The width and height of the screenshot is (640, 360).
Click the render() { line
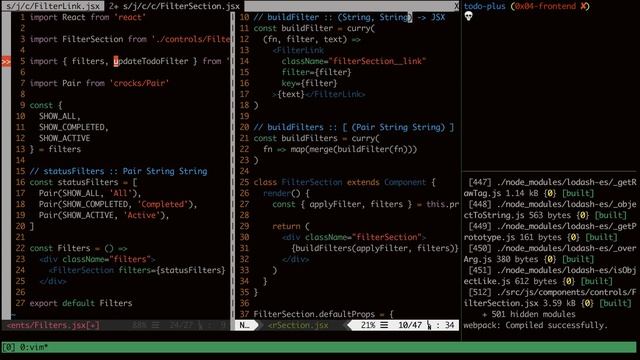(x=286, y=193)
